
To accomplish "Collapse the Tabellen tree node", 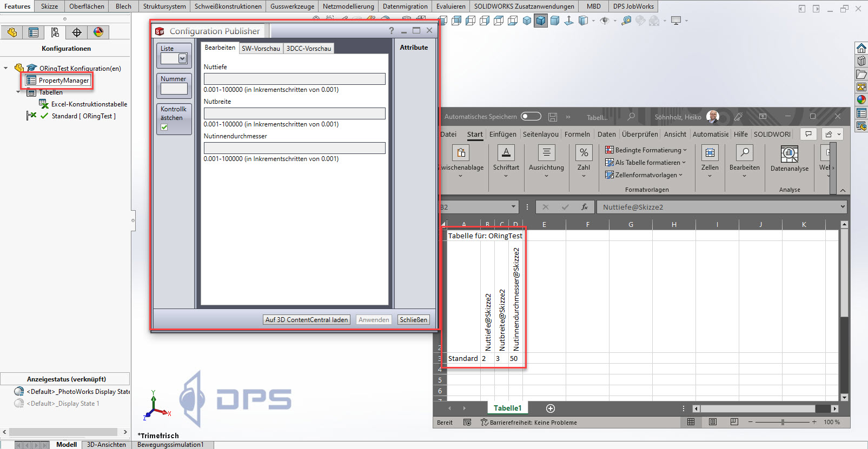I will click(x=18, y=92).
